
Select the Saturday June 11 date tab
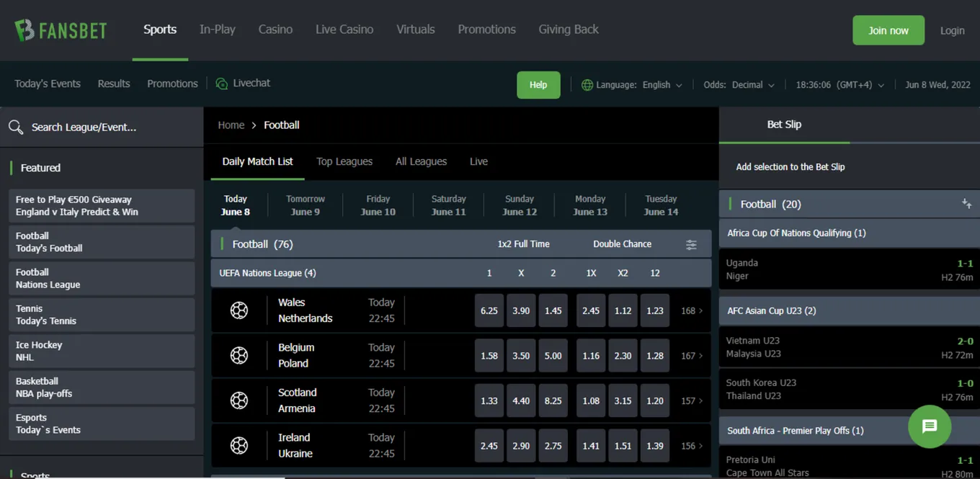[x=449, y=205]
